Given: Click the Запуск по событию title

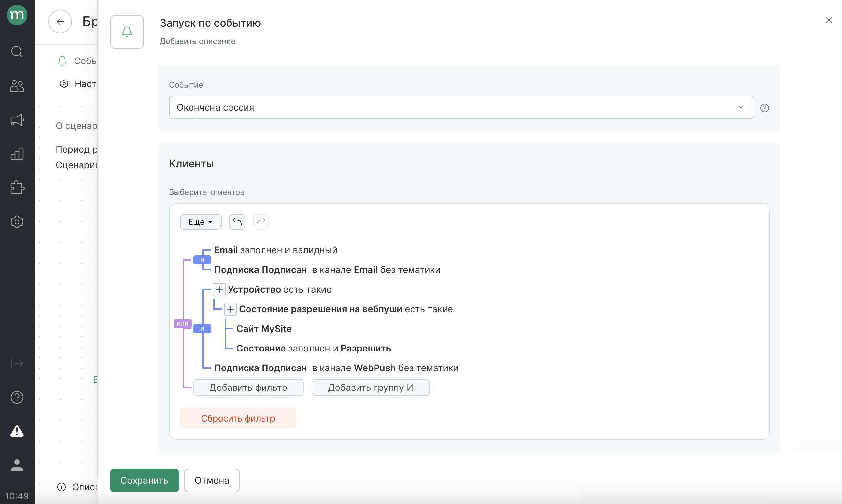Looking at the screenshot, I should tap(210, 23).
